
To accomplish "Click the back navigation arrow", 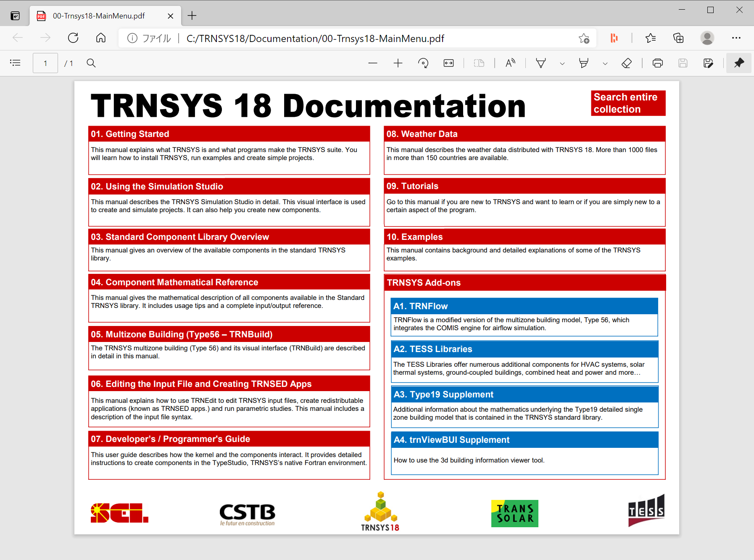I will click(18, 38).
